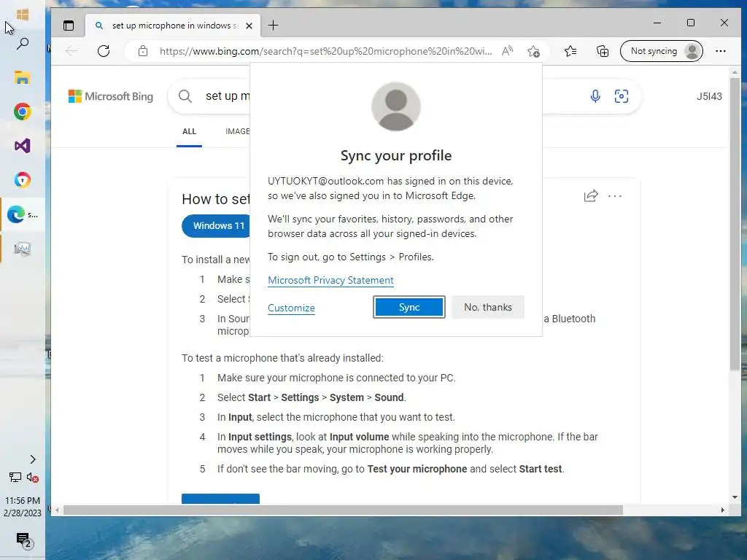The width and height of the screenshot is (747, 560).
Task: Show hidden system tray icons
Action: [33, 459]
